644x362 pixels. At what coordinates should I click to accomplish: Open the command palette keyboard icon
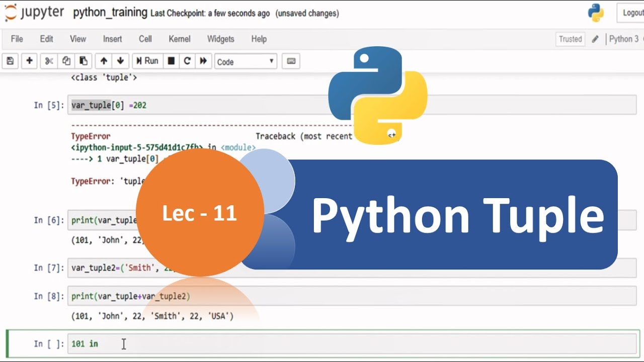(x=291, y=61)
